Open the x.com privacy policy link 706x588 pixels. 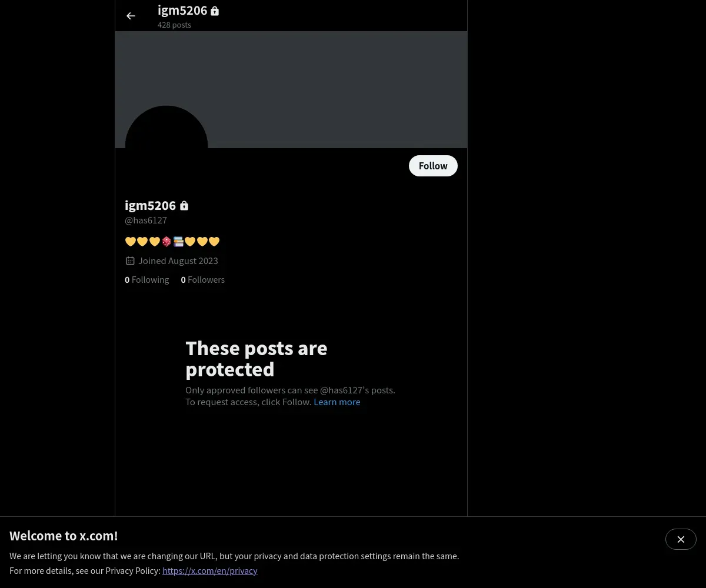tap(210, 570)
